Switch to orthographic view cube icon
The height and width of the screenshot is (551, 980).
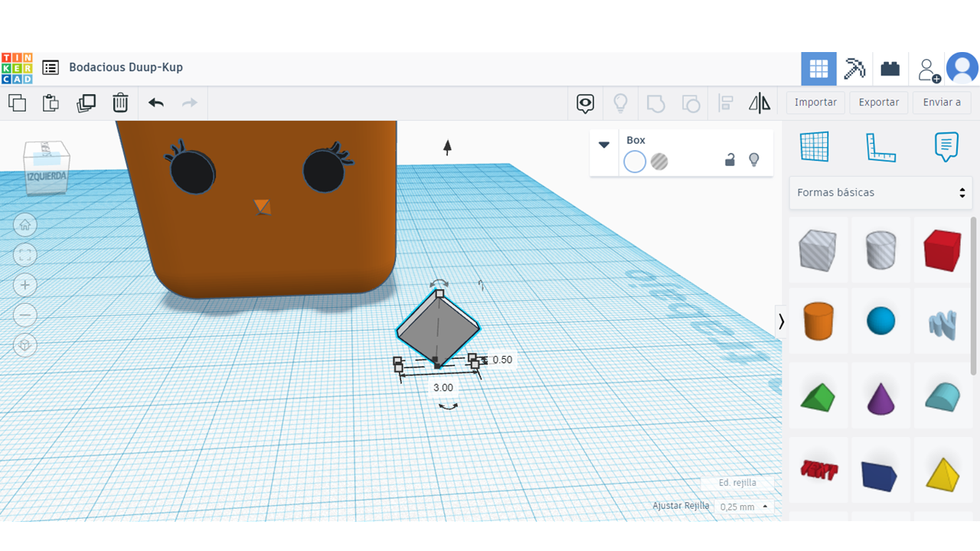click(x=25, y=345)
